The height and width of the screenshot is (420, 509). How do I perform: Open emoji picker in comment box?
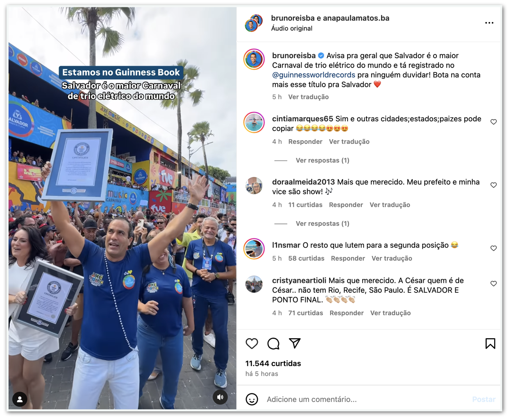coord(252,399)
